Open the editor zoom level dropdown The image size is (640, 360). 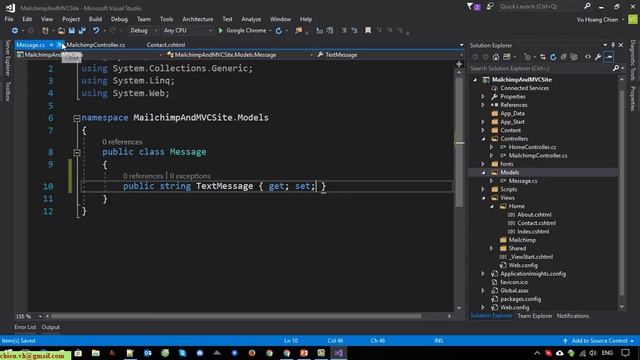tap(40, 316)
